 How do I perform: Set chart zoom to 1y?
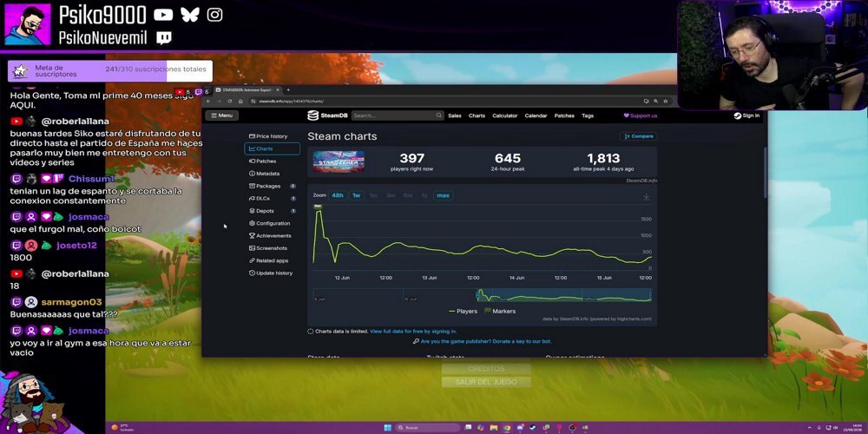(x=424, y=195)
